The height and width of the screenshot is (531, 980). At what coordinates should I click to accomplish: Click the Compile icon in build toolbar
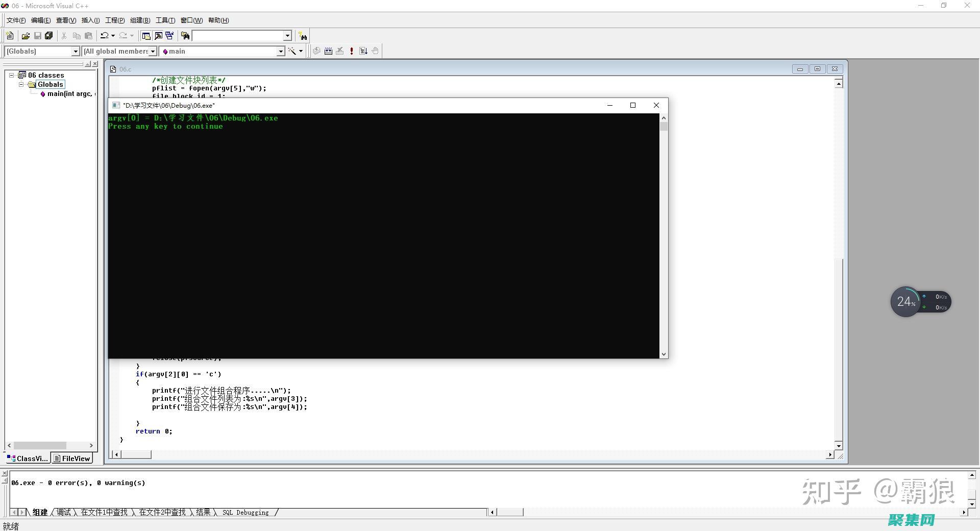click(316, 51)
